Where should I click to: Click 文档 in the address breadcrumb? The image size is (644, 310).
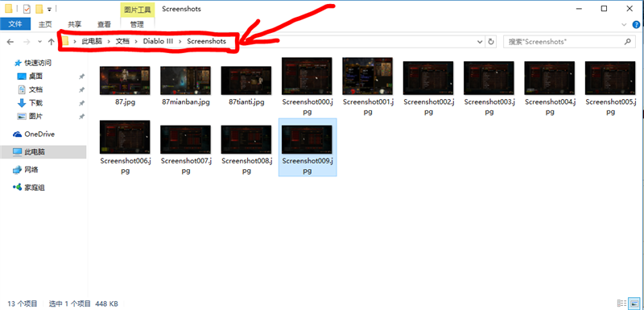pyautogui.click(x=122, y=41)
